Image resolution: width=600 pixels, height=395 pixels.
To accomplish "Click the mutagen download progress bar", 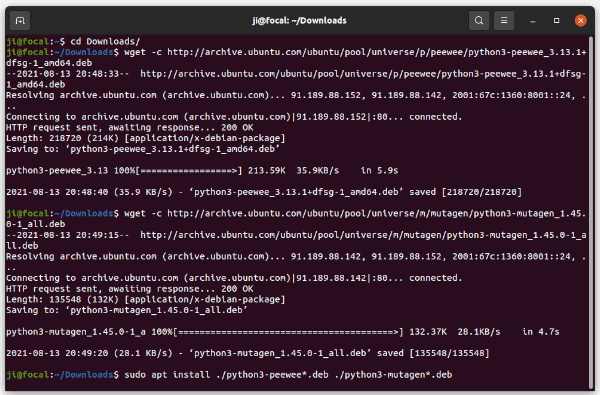I will coord(289,332).
